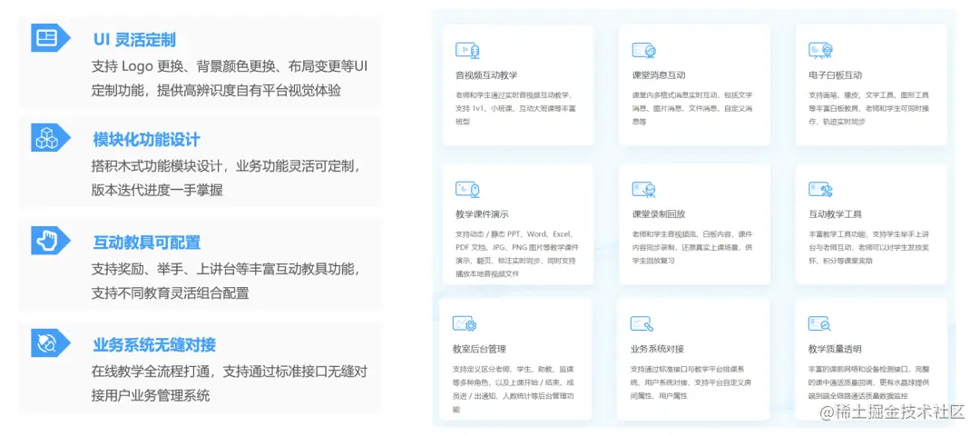Click the description starting 支持通过标准接口与教学平台
This screenshot has width=980, height=436.
(x=690, y=382)
